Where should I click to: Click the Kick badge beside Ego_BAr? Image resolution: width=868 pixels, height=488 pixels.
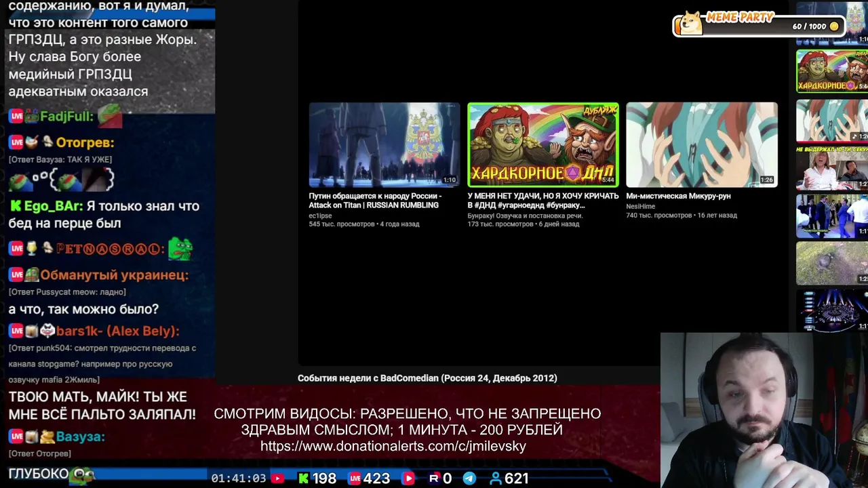pos(15,206)
